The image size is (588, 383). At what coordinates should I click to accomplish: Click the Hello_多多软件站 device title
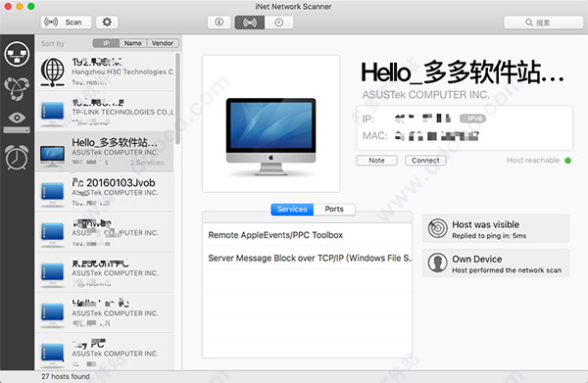pos(462,72)
